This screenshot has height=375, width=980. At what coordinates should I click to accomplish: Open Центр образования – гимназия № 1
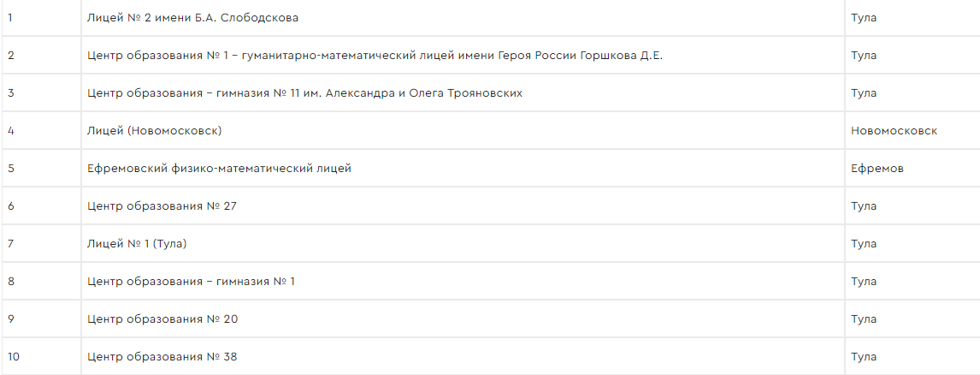click(192, 281)
